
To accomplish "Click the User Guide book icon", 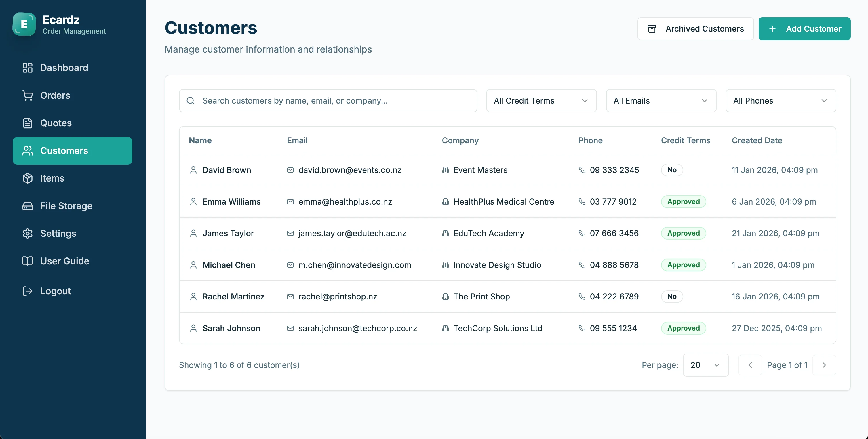I will (28, 261).
